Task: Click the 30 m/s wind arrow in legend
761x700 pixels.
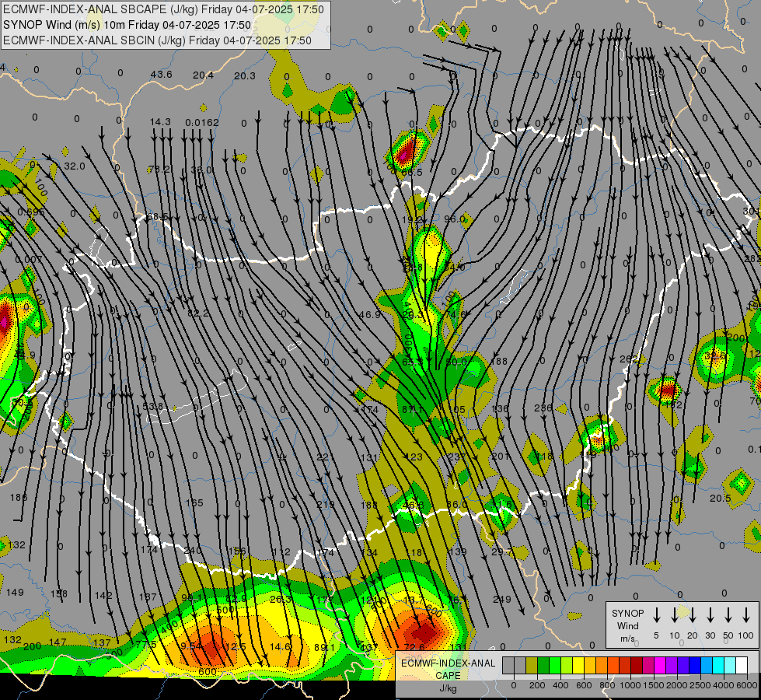Action: pyautogui.click(x=710, y=615)
